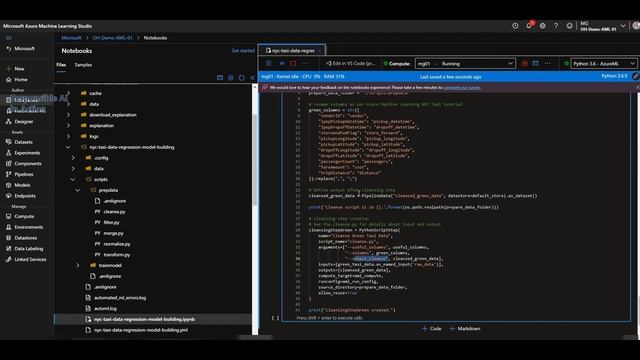
Task: Expand the logs folder
Action: point(68,136)
